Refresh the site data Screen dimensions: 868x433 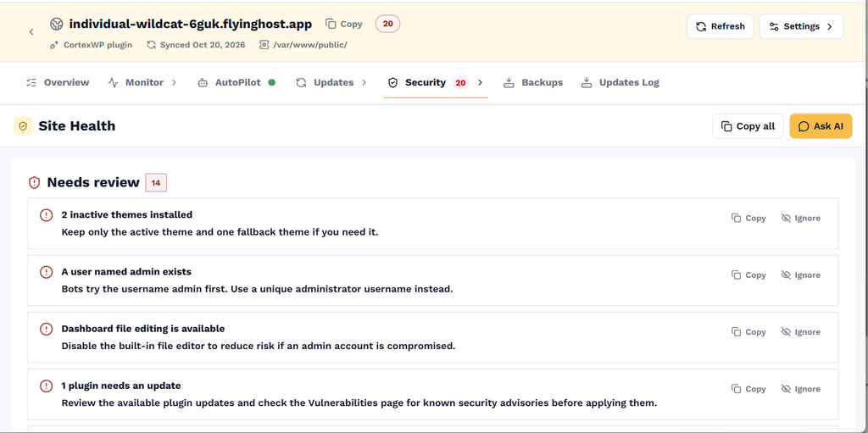pyautogui.click(x=721, y=26)
